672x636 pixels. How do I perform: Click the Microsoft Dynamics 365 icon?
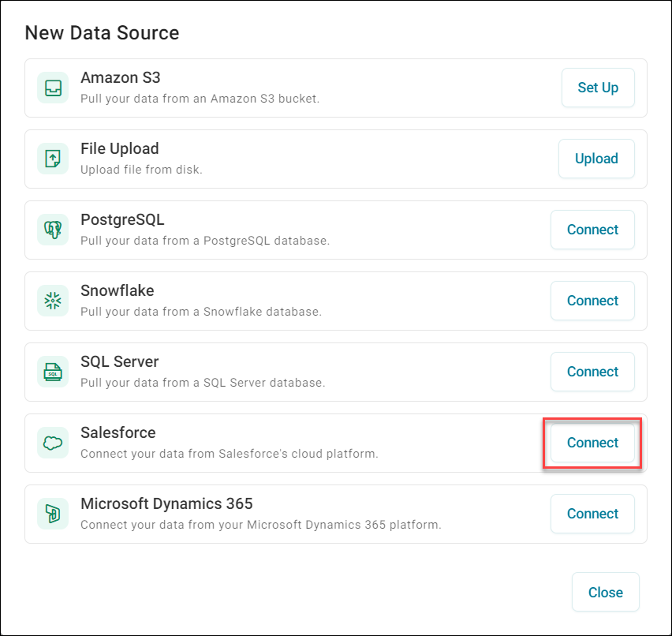[x=53, y=514]
